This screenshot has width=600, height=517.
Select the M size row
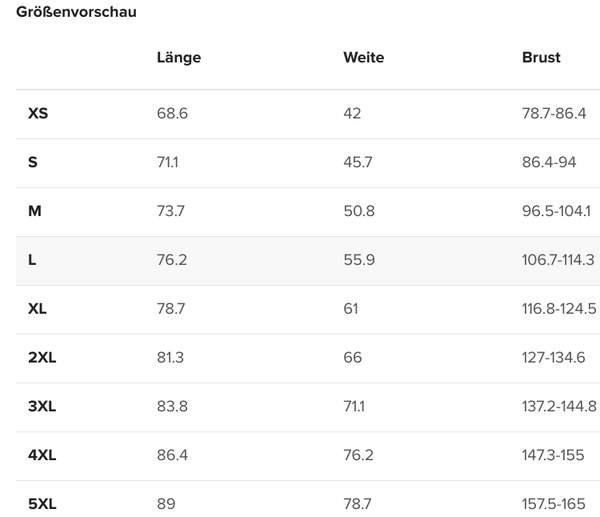308,212
